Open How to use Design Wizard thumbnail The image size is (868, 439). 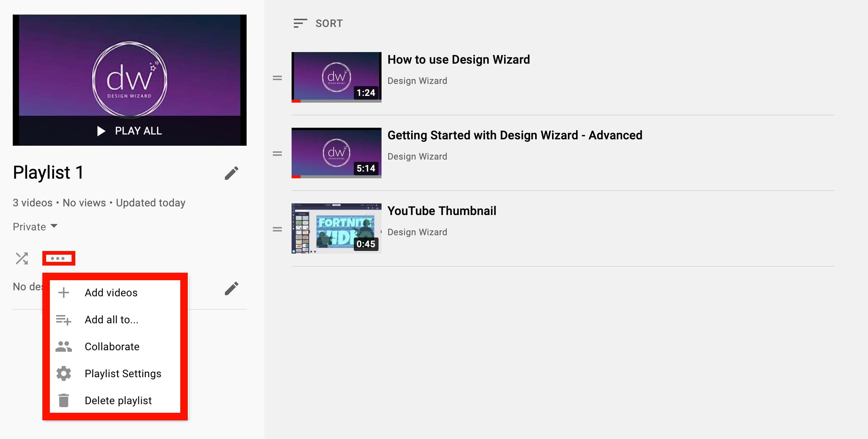tap(337, 76)
